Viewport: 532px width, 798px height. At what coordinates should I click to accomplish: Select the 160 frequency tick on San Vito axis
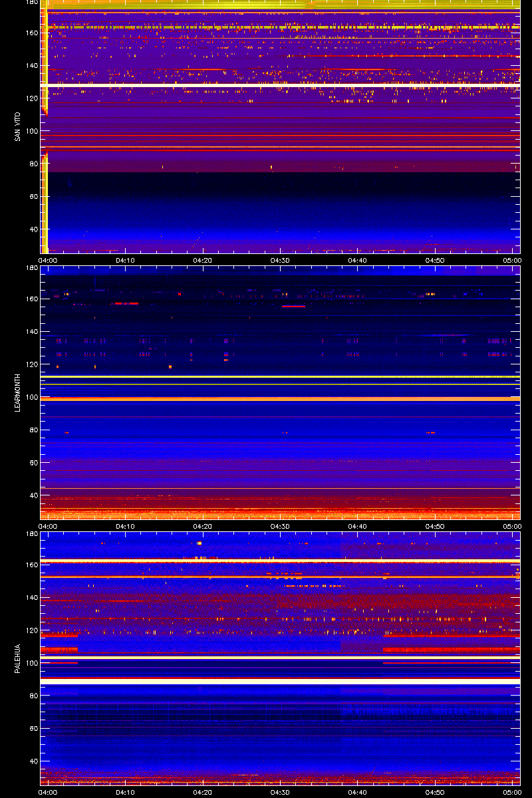pyautogui.click(x=32, y=33)
